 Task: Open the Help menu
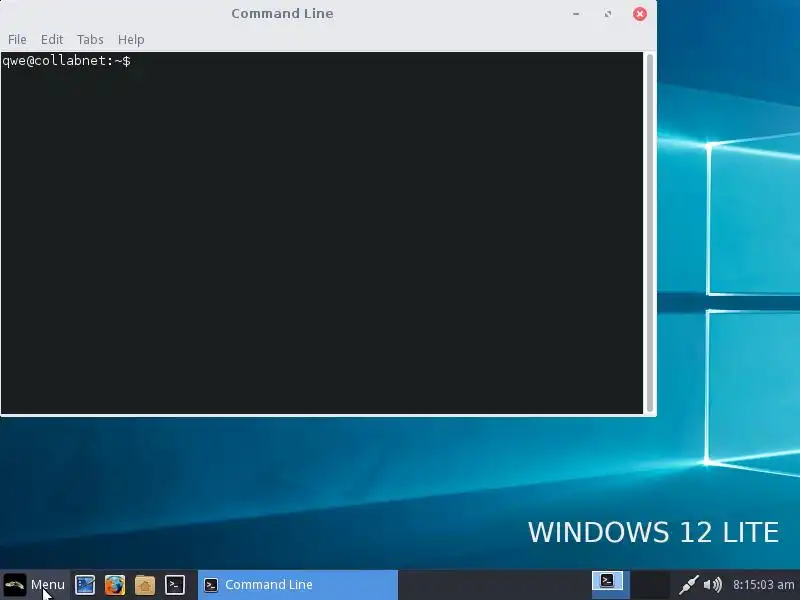131,39
